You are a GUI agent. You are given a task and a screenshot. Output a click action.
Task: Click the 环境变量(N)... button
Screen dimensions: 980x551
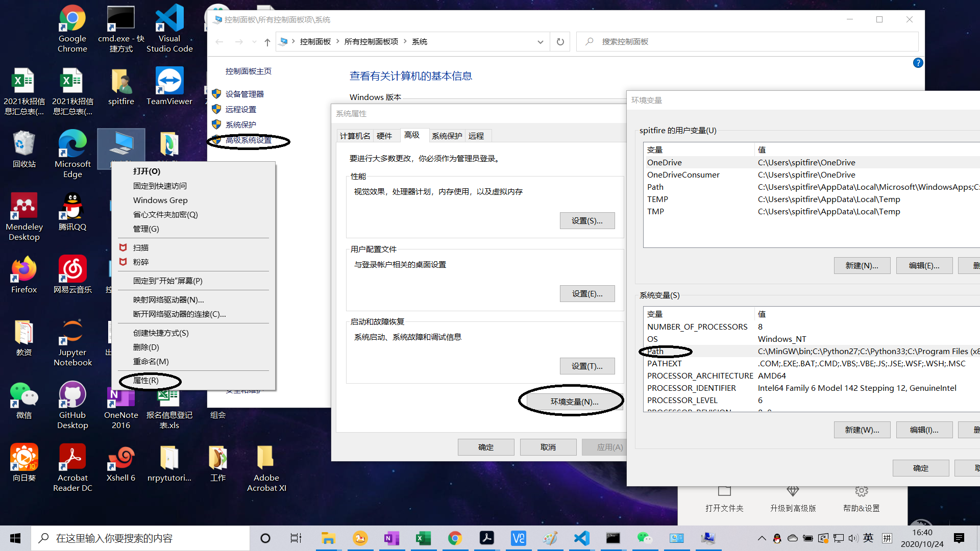574,402
